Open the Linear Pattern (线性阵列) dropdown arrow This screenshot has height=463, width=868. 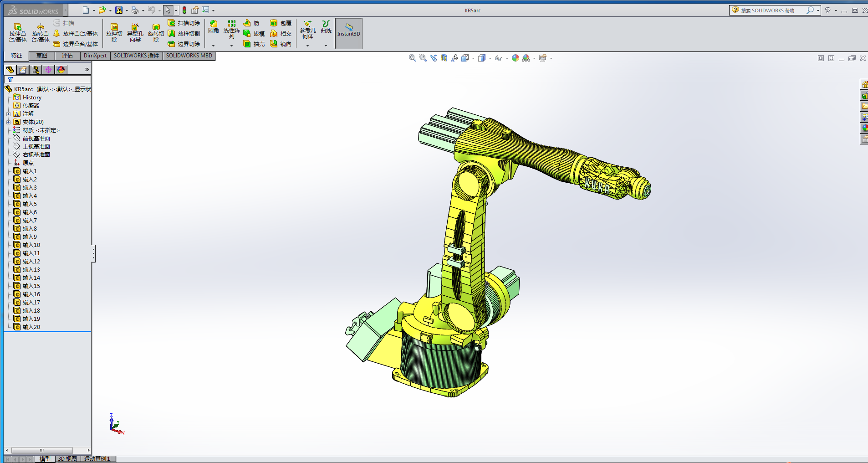tap(231, 46)
